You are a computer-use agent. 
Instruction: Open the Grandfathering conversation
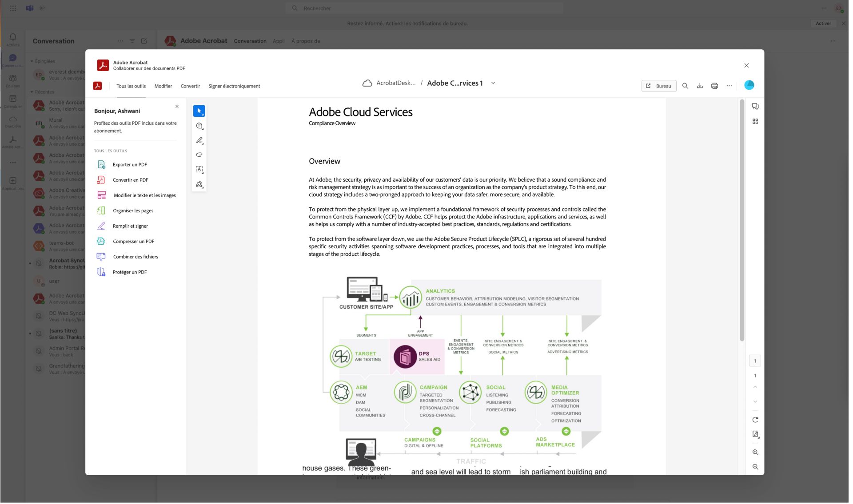[x=59, y=369]
